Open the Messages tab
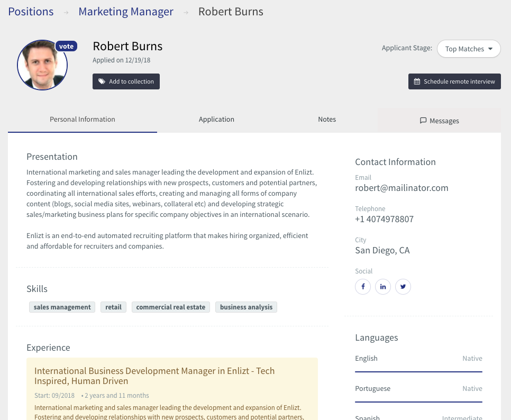Image resolution: width=511 pixels, height=420 pixels. [x=439, y=121]
